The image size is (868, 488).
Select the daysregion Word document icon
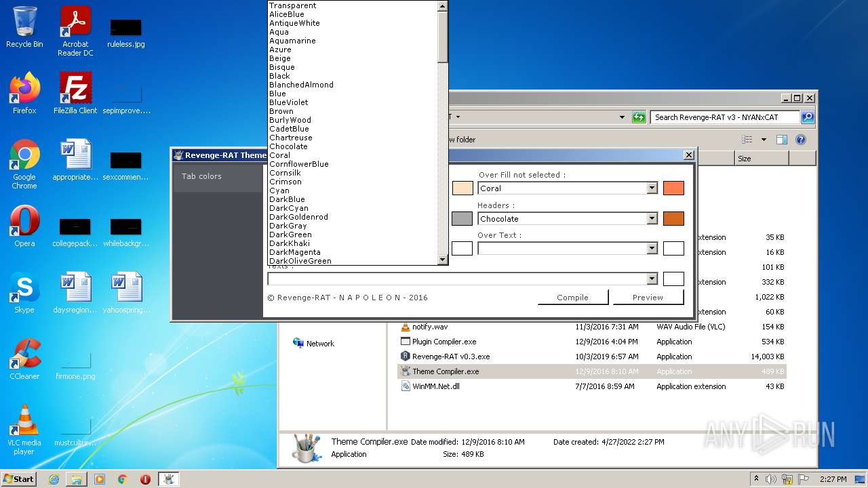pos(75,293)
